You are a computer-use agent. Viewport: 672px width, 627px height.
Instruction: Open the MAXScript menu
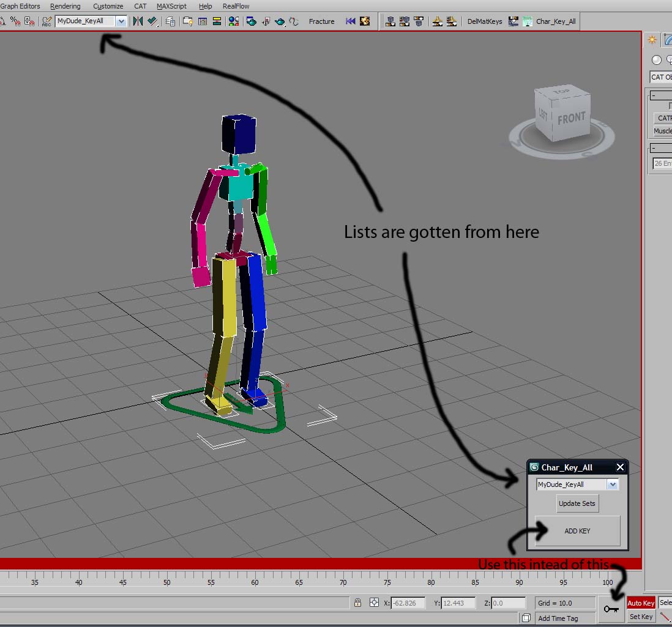click(x=171, y=6)
